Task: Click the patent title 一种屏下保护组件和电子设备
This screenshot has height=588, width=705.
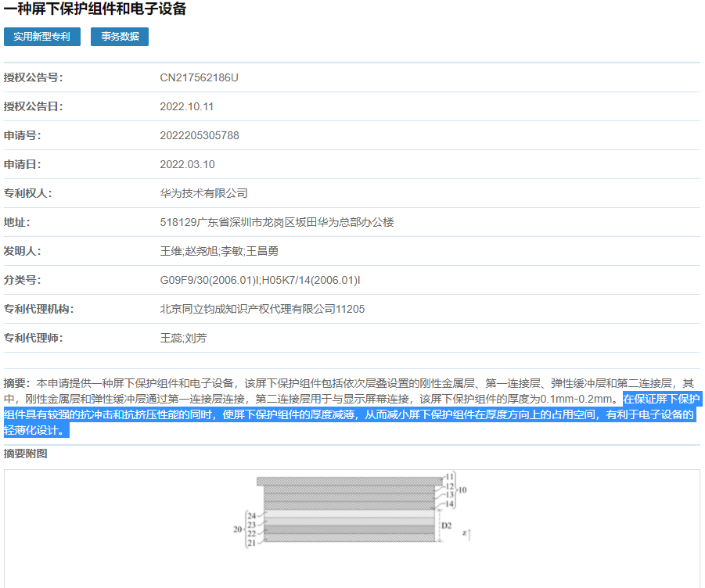Action: (x=95, y=9)
